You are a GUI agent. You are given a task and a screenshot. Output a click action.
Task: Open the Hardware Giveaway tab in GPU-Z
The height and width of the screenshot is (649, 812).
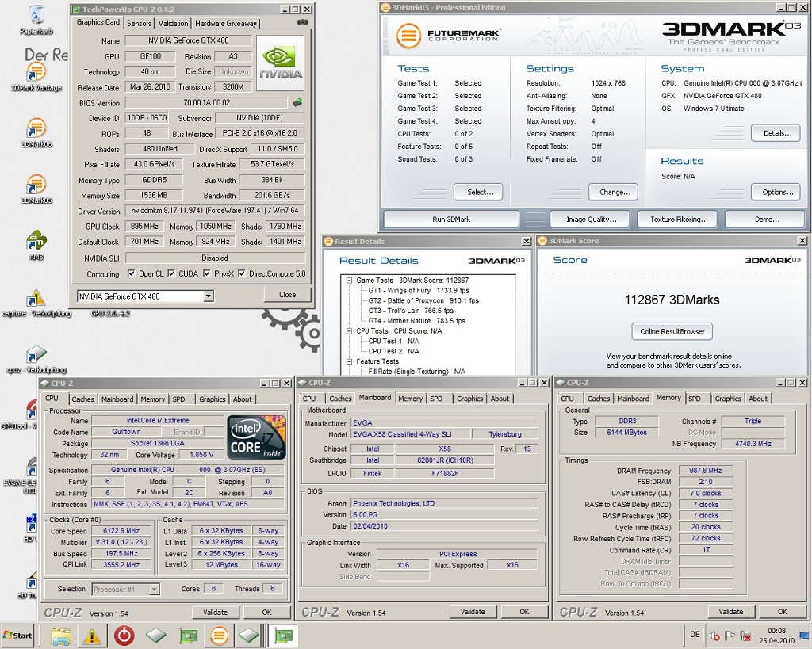[x=226, y=23]
